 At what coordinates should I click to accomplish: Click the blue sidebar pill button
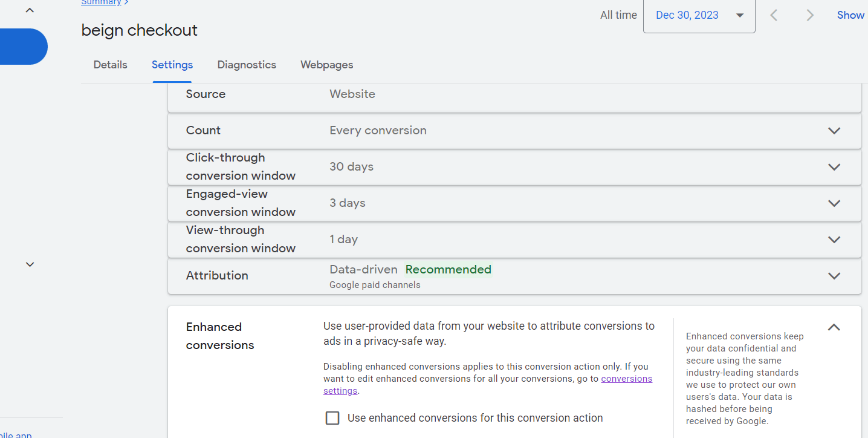coord(23,47)
